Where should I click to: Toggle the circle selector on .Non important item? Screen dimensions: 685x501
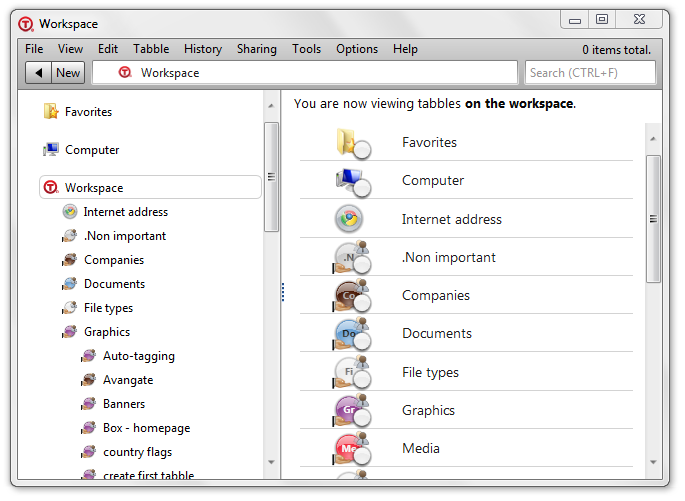[362, 265]
